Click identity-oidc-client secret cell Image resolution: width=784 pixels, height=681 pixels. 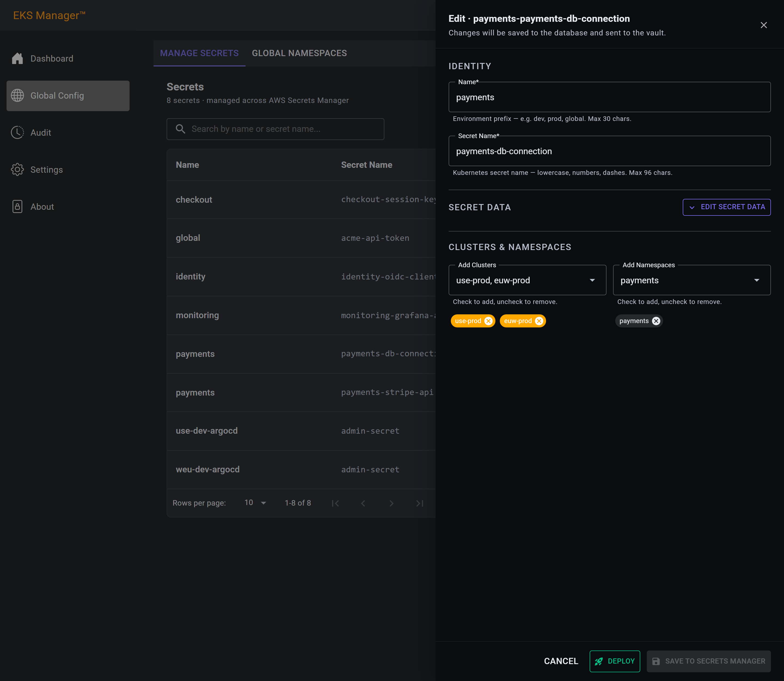tap(388, 277)
